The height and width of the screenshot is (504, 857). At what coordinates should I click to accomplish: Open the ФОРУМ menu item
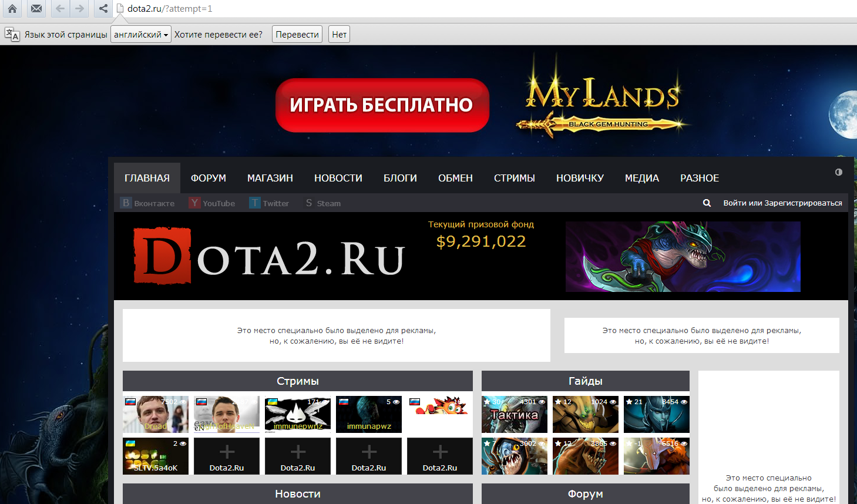pos(209,178)
